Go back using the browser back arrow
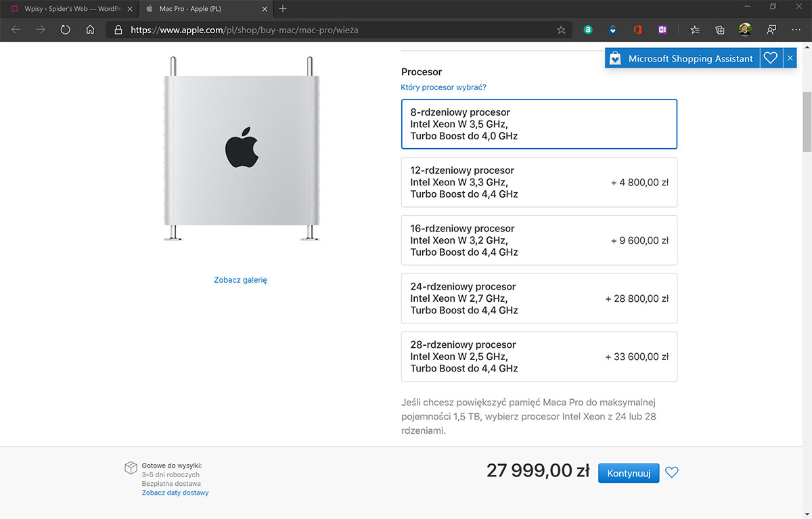This screenshot has width=812, height=519. [16, 30]
